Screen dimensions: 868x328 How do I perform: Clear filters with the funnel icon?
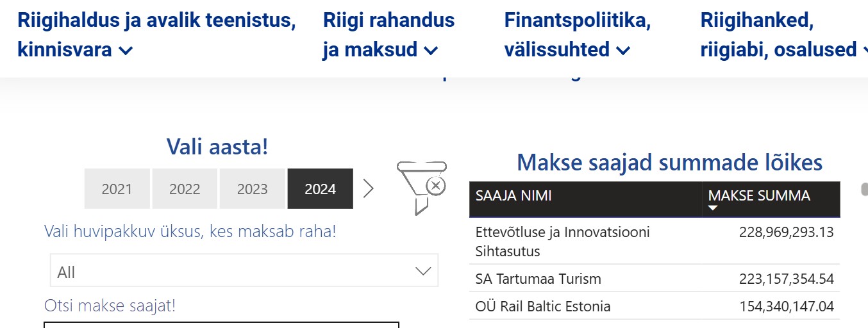421,187
